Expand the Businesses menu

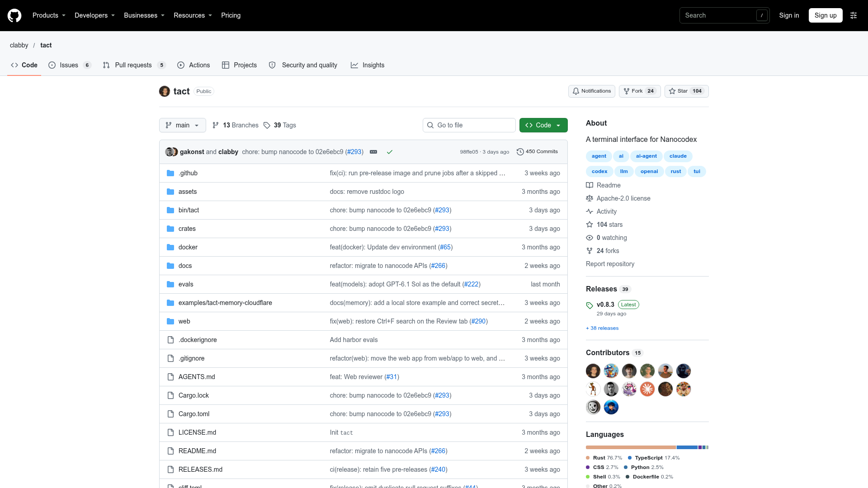click(144, 15)
